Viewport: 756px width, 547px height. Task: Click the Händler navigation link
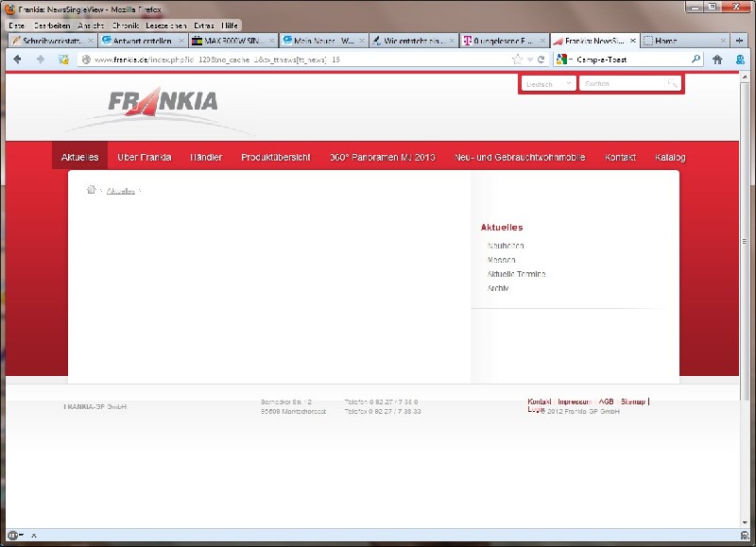click(x=205, y=157)
